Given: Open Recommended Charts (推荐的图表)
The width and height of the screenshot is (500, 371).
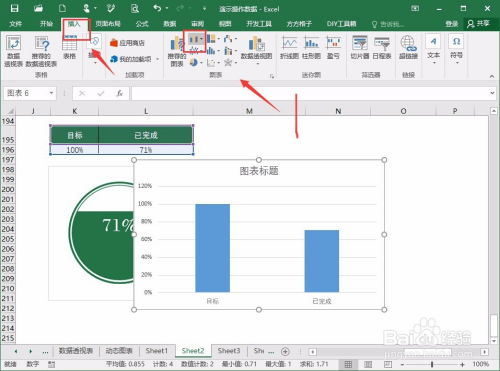Looking at the screenshot, I should 177,51.
